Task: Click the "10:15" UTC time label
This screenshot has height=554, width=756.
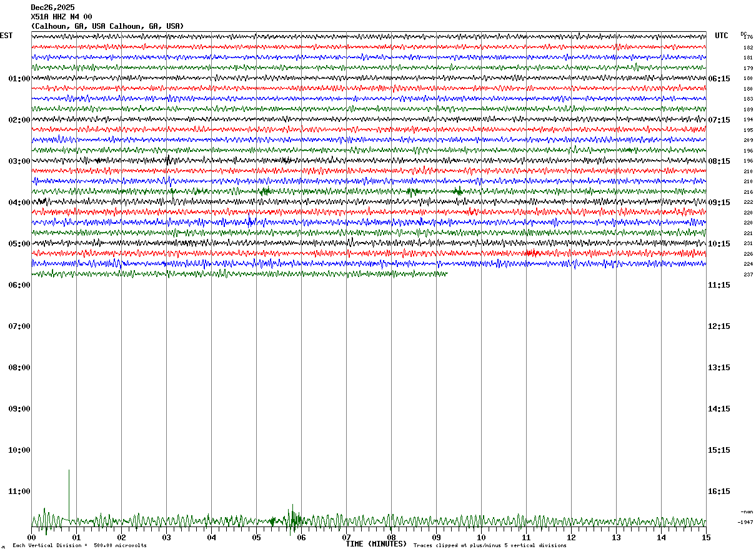Action: (719, 244)
